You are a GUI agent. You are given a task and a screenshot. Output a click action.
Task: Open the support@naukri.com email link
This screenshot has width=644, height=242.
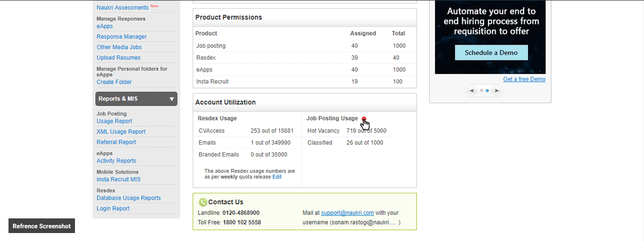tap(347, 213)
